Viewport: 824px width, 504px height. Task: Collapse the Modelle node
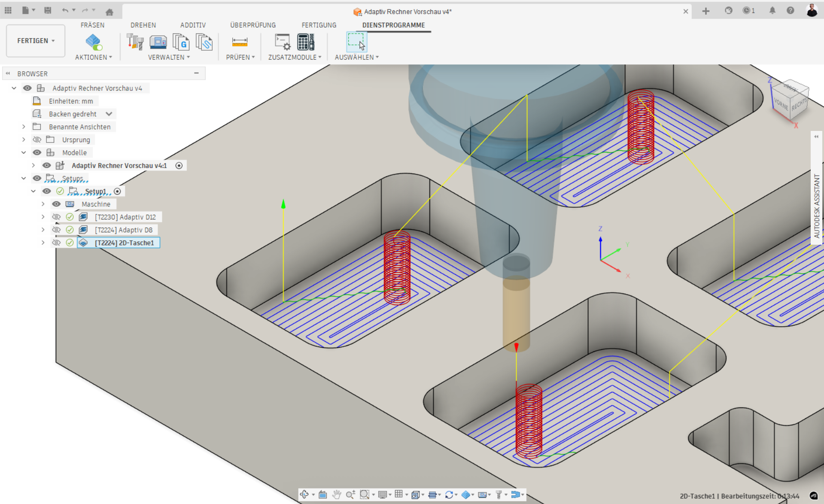[x=24, y=152]
